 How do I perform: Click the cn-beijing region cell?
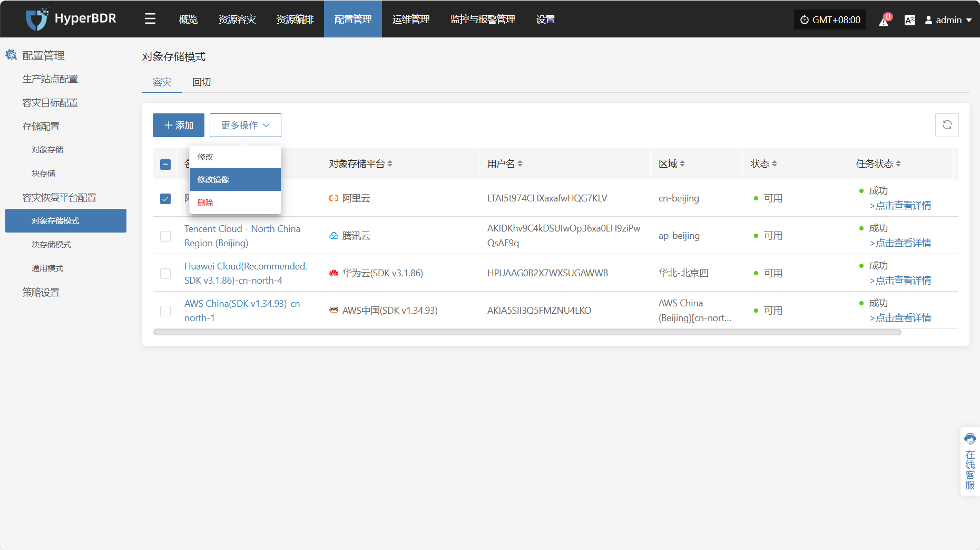tap(679, 198)
